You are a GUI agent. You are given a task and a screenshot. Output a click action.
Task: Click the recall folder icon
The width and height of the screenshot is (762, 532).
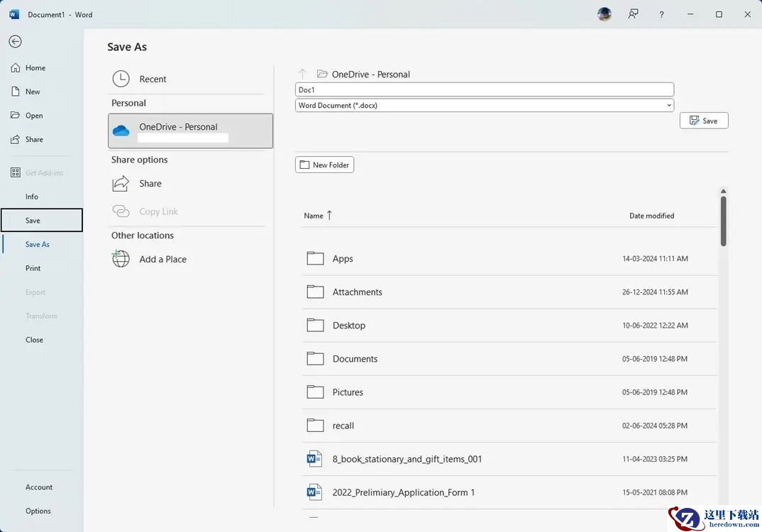pyautogui.click(x=316, y=425)
